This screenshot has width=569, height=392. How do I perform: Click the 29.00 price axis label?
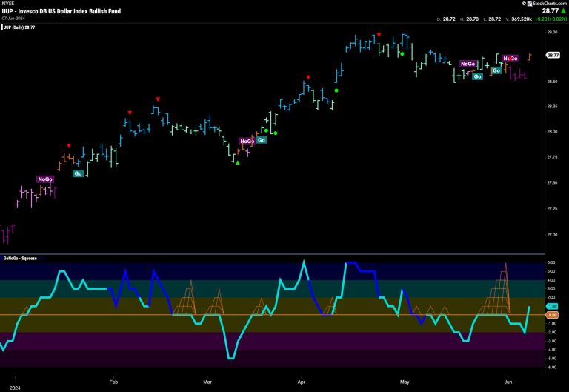coord(552,33)
